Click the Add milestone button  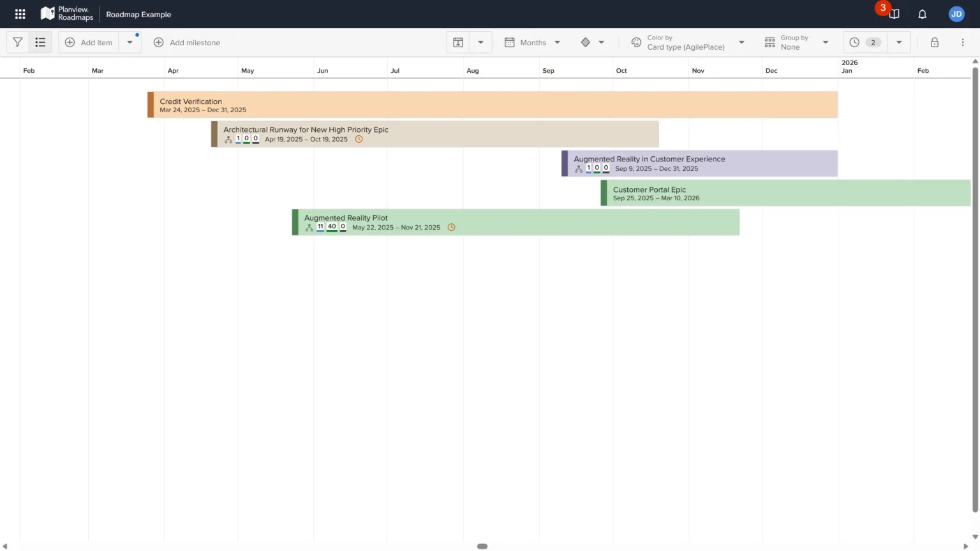coord(187,42)
